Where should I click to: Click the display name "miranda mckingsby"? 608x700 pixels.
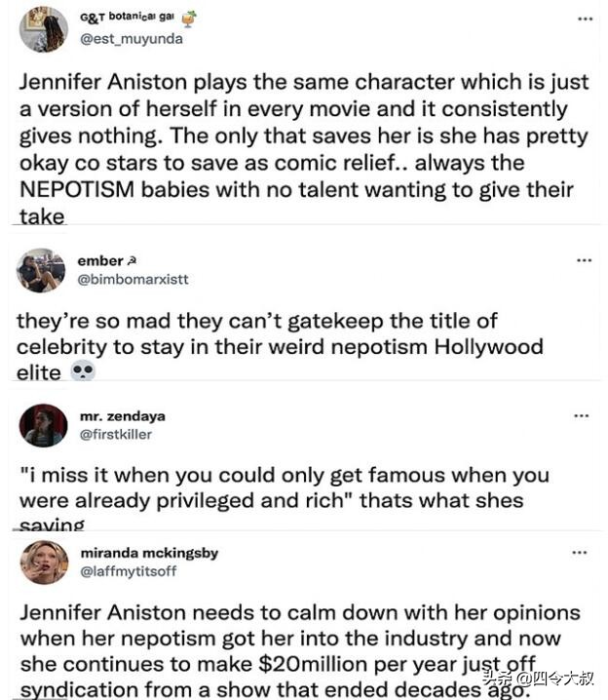pos(149,553)
